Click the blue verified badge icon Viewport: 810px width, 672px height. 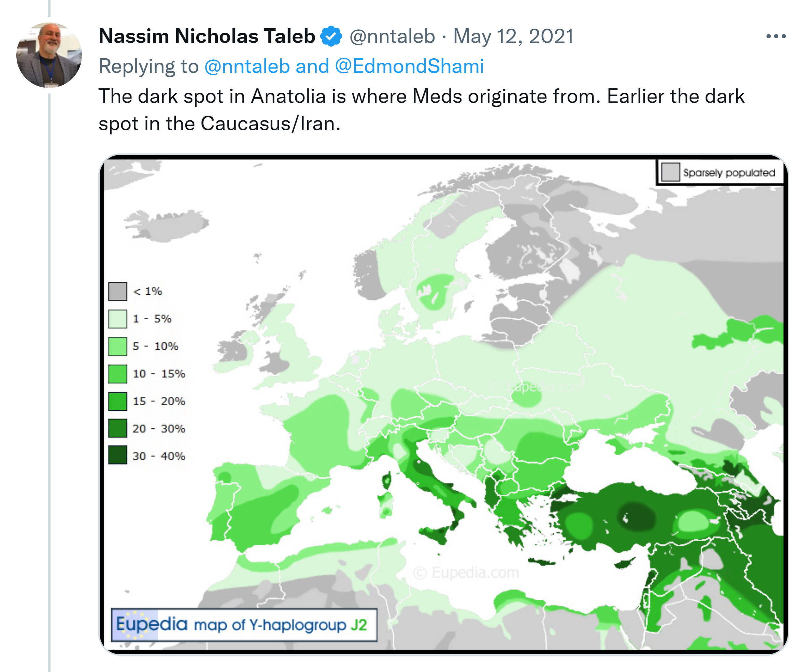point(331,36)
